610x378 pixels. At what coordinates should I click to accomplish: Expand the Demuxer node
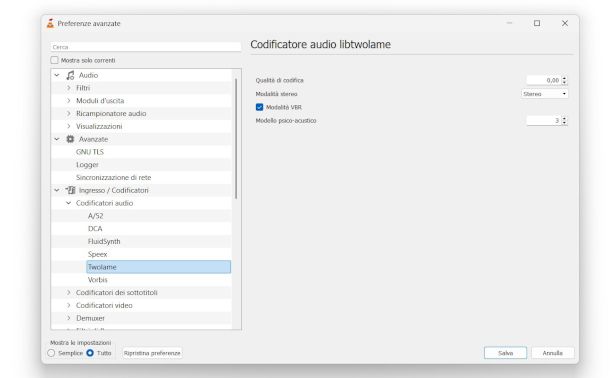point(68,318)
